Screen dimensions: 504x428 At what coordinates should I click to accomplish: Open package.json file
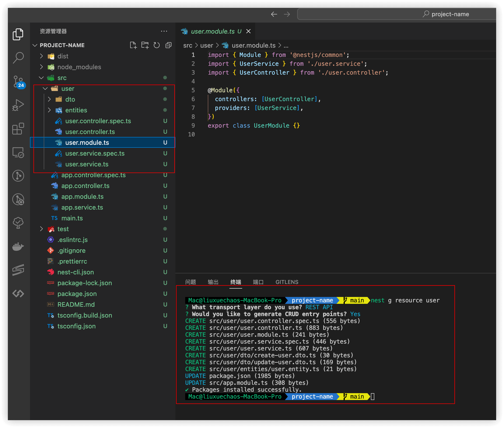[x=102, y=294]
